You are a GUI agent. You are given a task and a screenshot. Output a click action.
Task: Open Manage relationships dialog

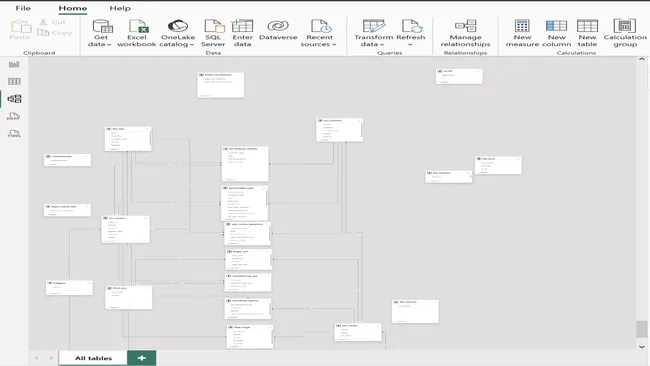pyautogui.click(x=465, y=33)
